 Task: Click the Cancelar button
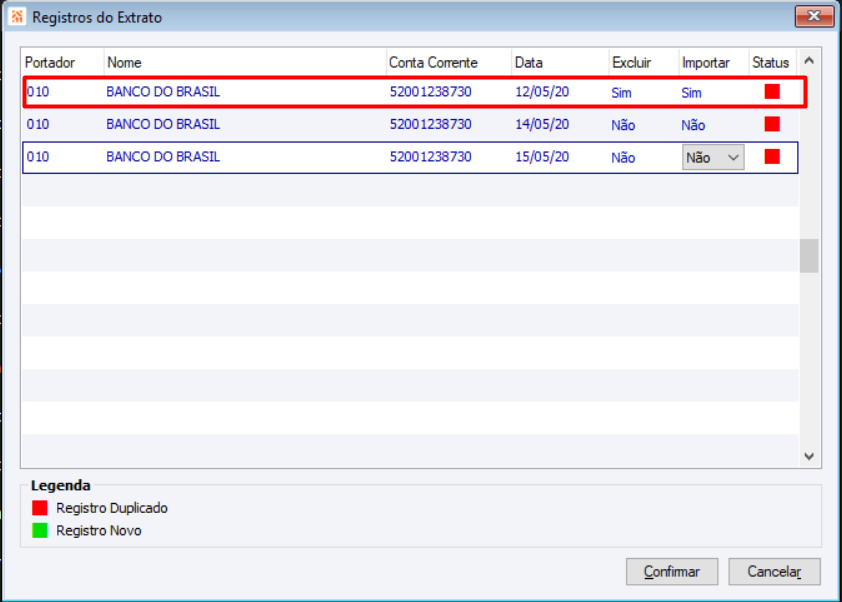774,571
